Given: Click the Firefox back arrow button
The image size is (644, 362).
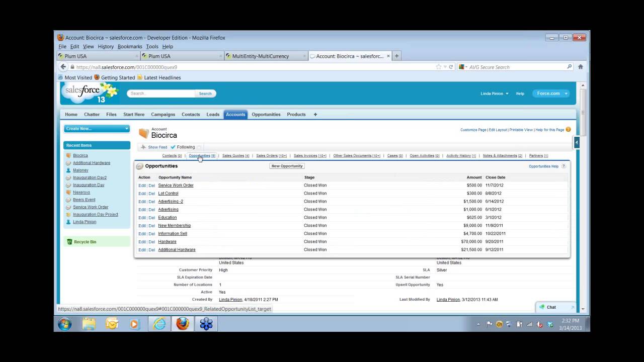Looking at the screenshot, I should (x=63, y=67).
